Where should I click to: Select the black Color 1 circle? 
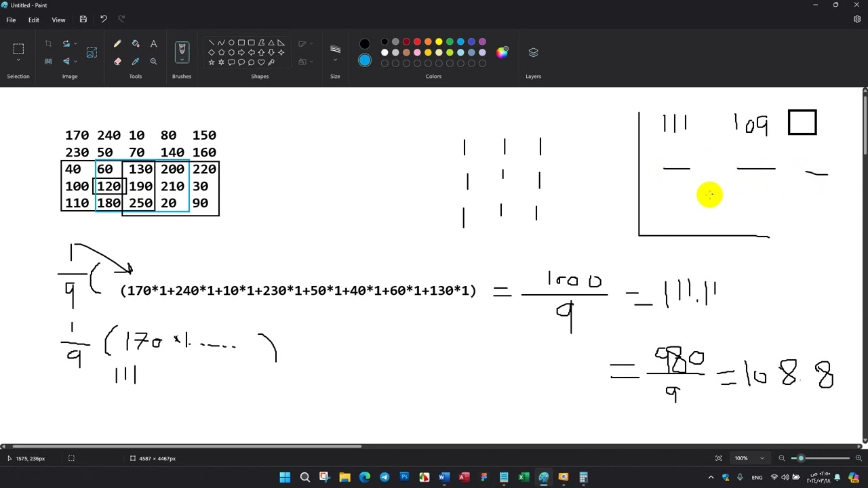click(365, 44)
